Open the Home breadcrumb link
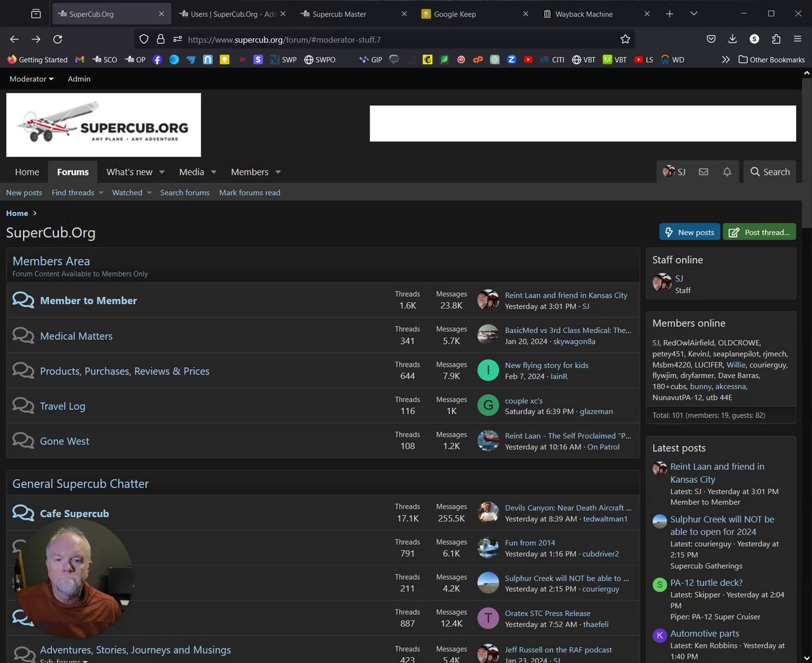This screenshot has height=663, width=812. pyautogui.click(x=17, y=213)
